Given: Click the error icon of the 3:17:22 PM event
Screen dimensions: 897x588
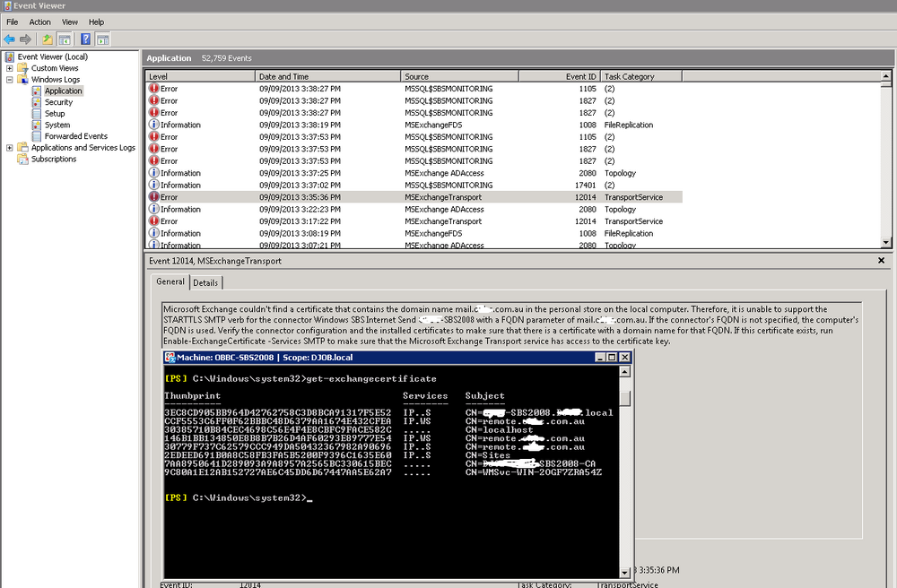Looking at the screenshot, I should pos(154,221).
